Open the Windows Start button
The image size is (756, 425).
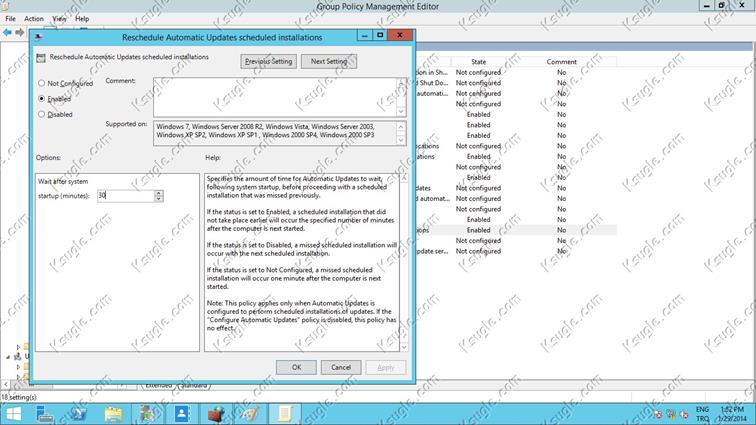click(x=14, y=414)
